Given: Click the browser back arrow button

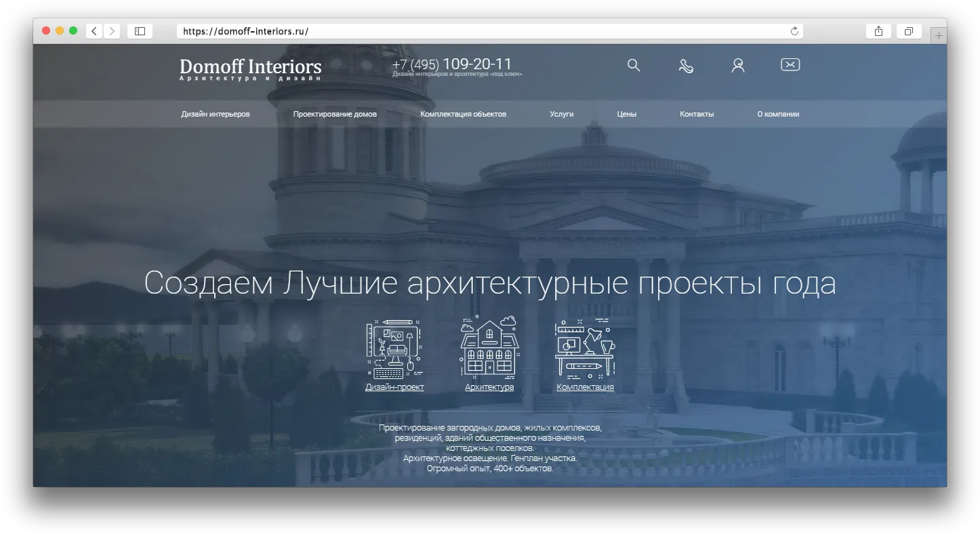Looking at the screenshot, I should 94,31.
